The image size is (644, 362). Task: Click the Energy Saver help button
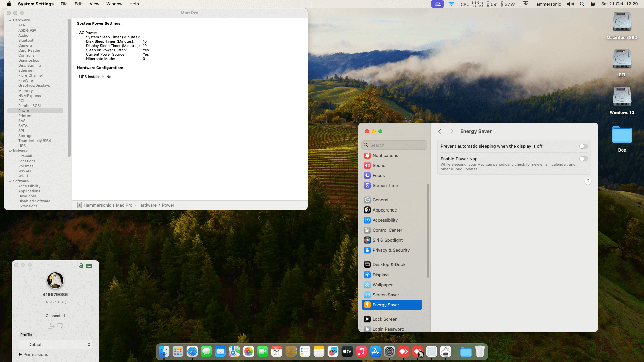point(588,181)
